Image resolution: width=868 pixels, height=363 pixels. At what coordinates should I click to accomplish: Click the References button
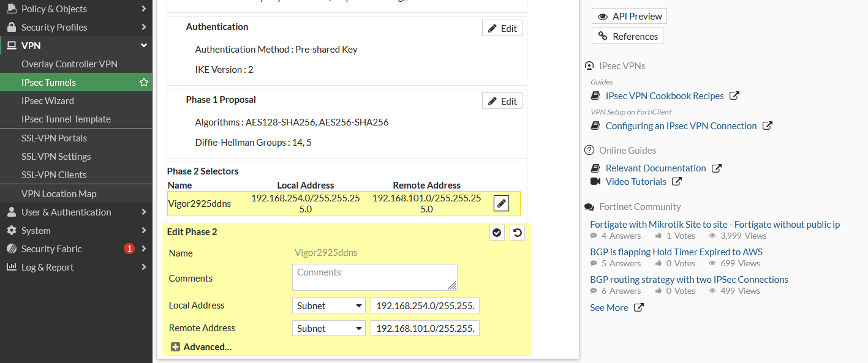pyautogui.click(x=627, y=37)
